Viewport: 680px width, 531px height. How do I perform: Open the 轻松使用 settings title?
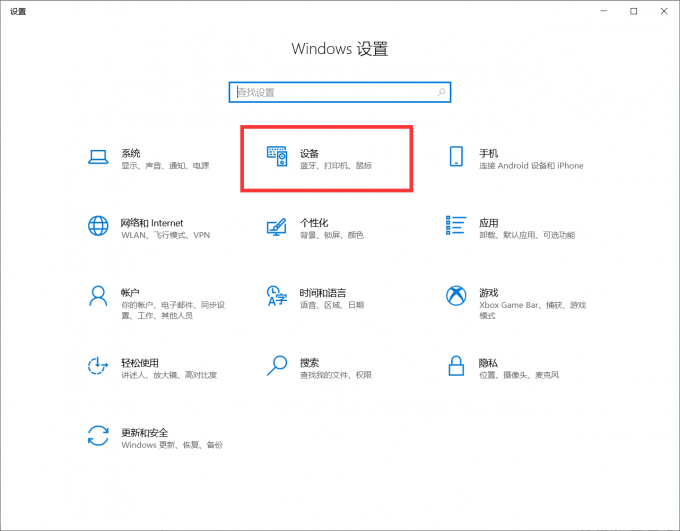140,363
